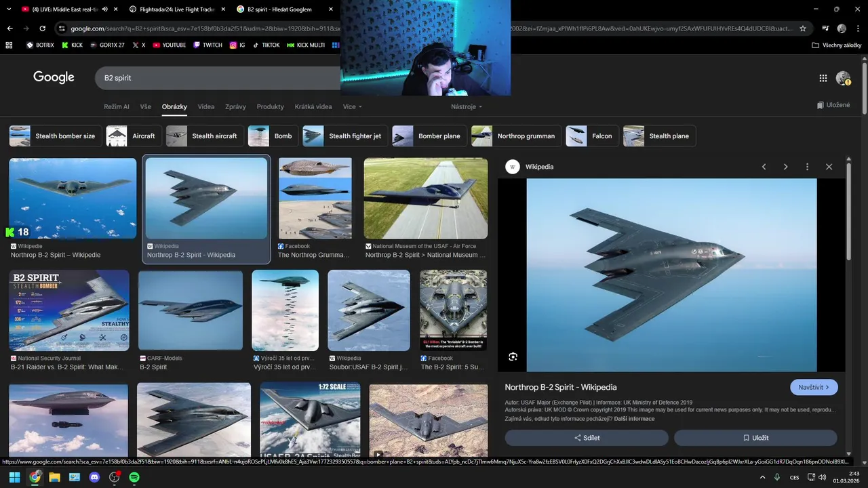Viewport: 868px width, 488px height.
Task: Open the large preview image
Action: (x=671, y=275)
